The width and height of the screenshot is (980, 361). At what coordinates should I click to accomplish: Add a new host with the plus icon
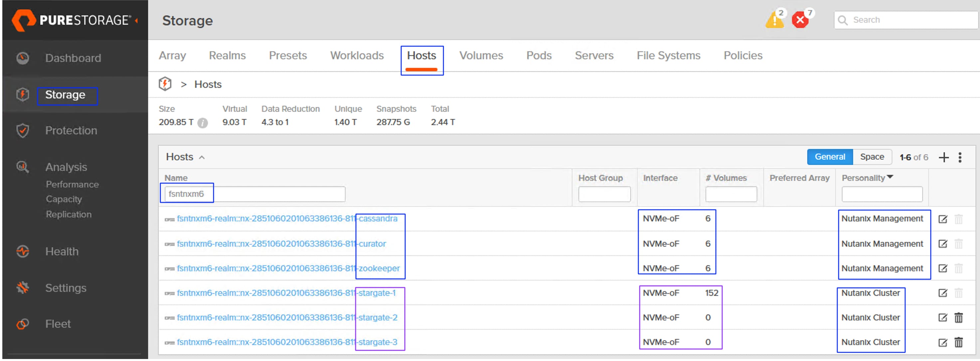pos(944,157)
